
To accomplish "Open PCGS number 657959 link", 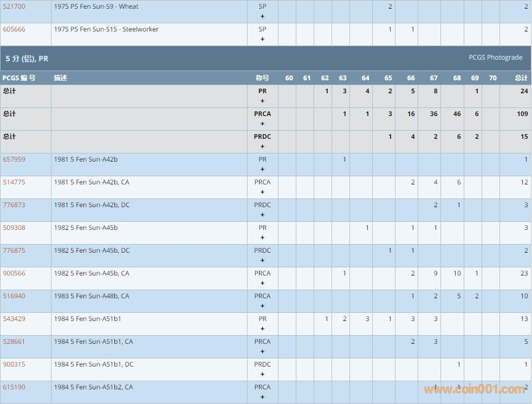I will point(14,159).
